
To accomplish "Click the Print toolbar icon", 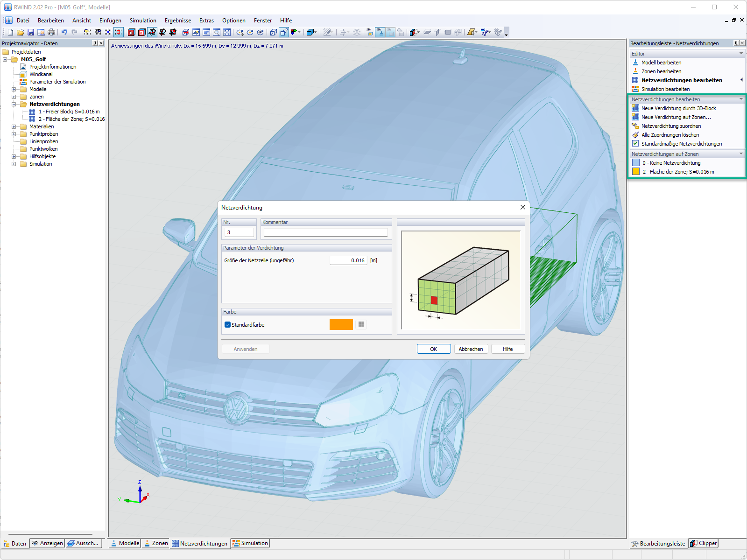I will pos(51,32).
